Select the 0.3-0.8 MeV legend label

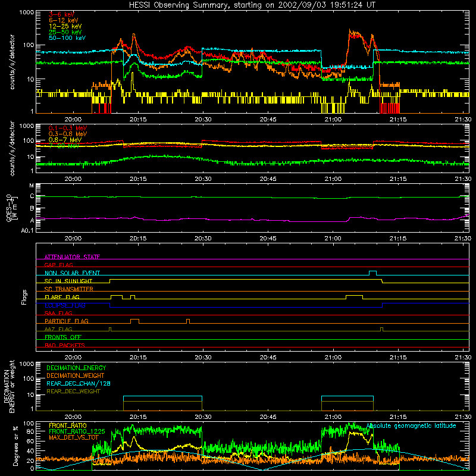point(68,134)
